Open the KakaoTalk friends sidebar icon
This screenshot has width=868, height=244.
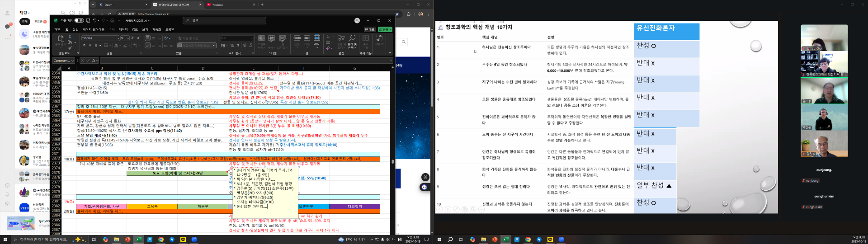click(x=7, y=14)
